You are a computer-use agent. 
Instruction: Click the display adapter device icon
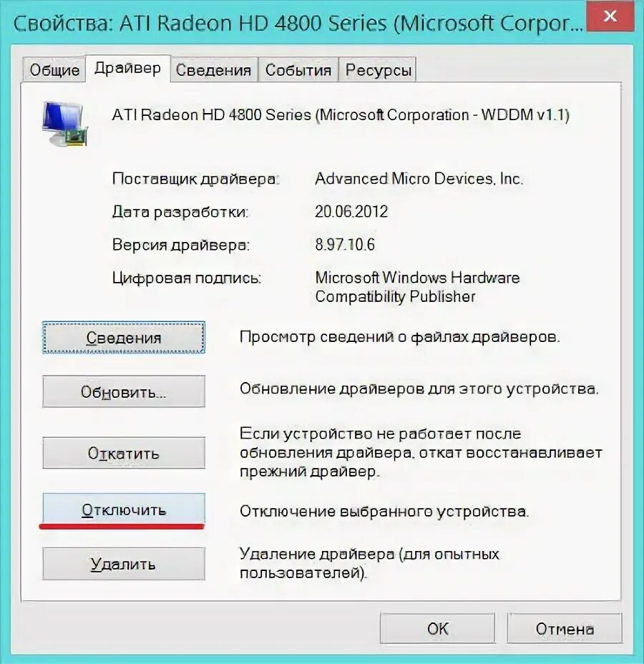(x=65, y=124)
